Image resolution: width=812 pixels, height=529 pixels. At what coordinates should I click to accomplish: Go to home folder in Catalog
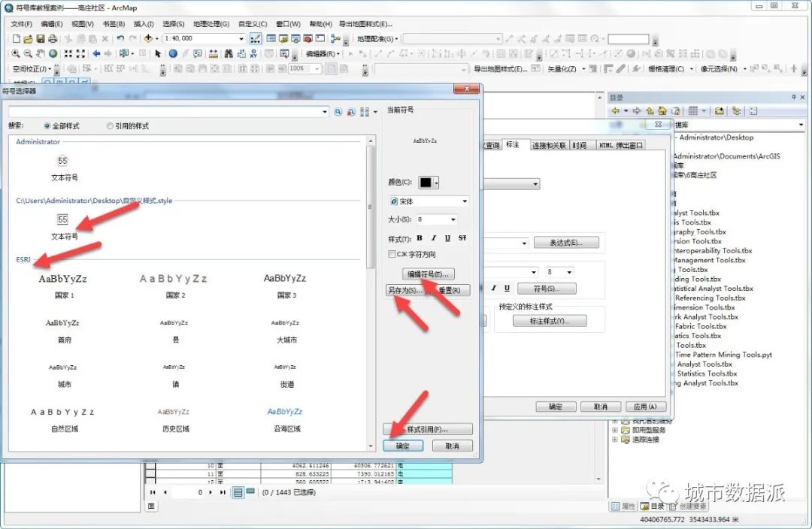tap(662, 110)
